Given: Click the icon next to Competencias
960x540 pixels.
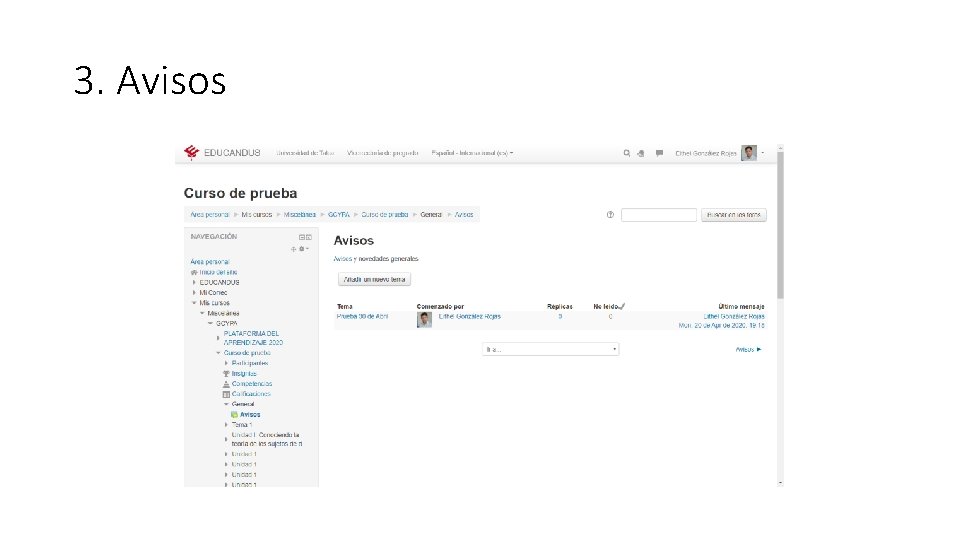Looking at the screenshot, I should [x=226, y=384].
